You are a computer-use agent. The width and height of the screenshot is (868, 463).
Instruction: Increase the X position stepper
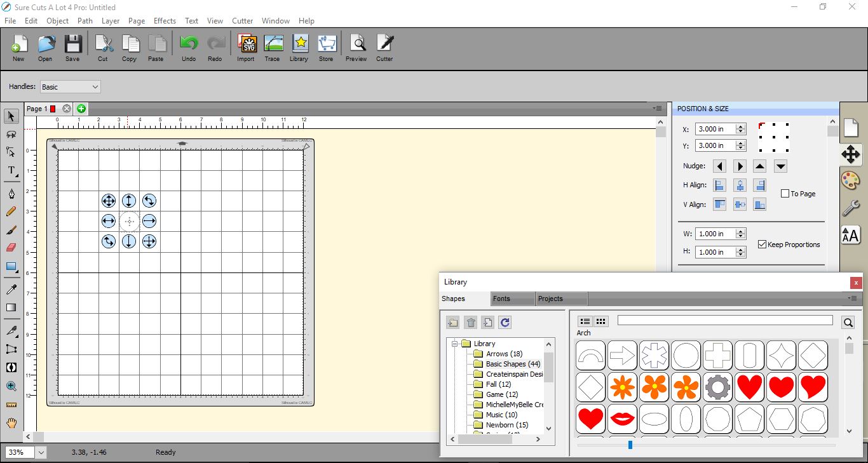pyautogui.click(x=740, y=126)
